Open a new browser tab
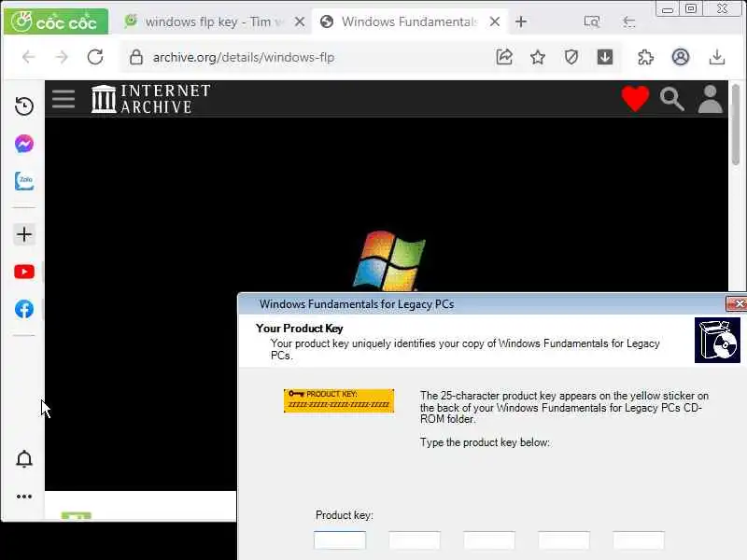The image size is (747, 560). [521, 21]
